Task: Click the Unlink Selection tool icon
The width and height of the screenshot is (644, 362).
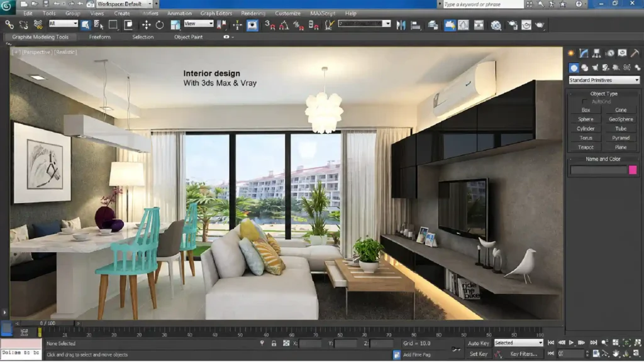Action: (x=23, y=25)
